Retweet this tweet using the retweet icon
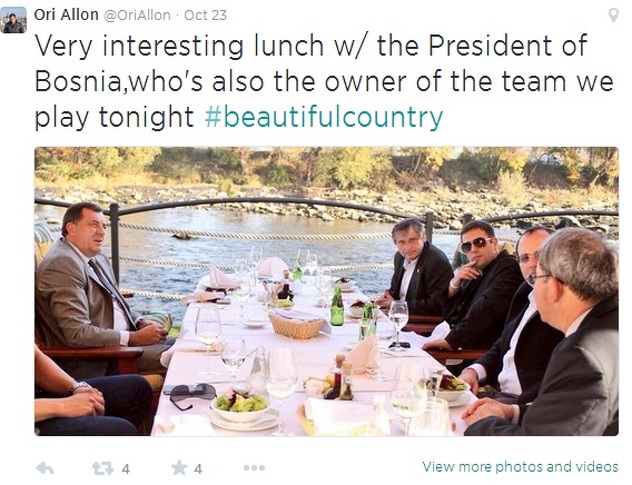This screenshot has width=632, height=485. point(102,467)
